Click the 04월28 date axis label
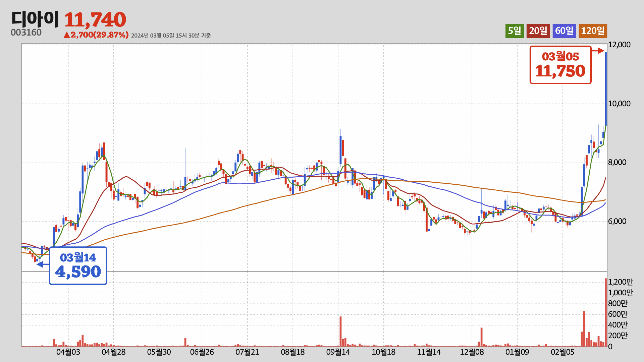The height and width of the screenshot is (362, 644). coord(113,352)
